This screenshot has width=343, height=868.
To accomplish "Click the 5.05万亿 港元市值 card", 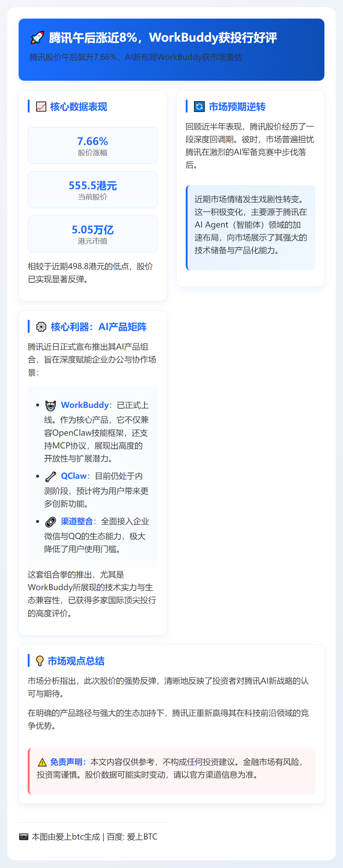I will (93, 234).
